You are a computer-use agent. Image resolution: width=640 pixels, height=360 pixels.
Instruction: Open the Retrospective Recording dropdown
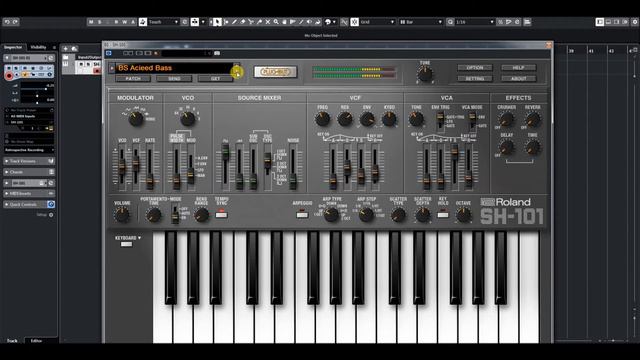[29, 150]
